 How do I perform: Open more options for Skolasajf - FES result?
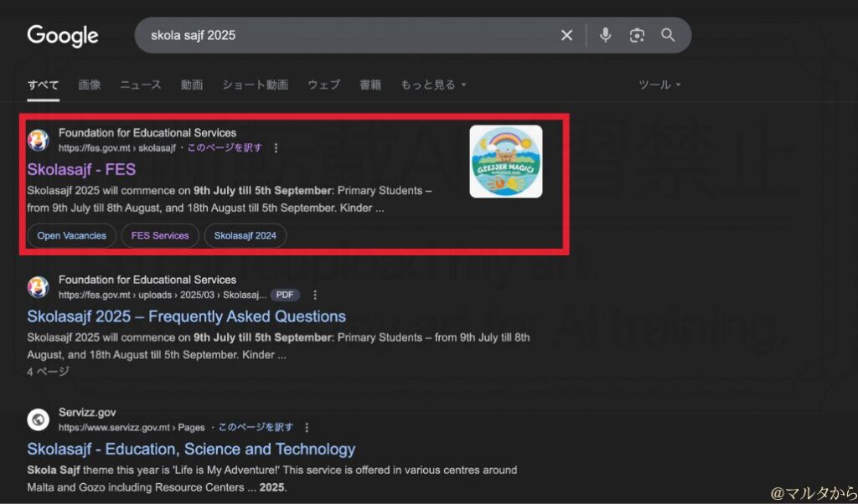click(276, 148)
